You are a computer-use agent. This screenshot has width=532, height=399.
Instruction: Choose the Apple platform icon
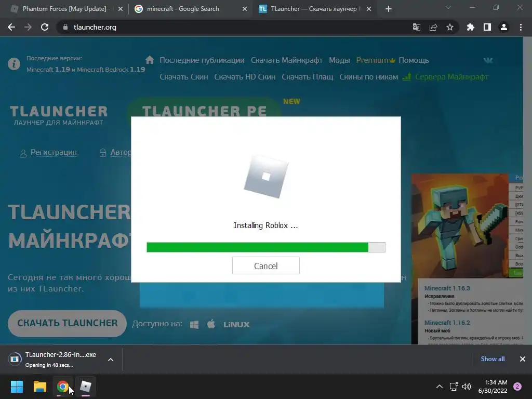[211, 324]
